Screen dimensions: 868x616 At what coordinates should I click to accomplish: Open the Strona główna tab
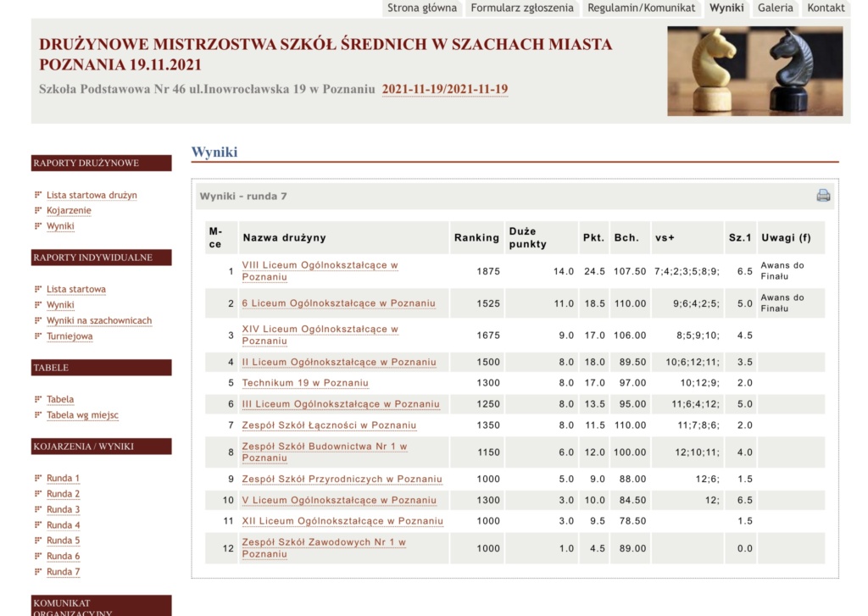pos(422,8)
